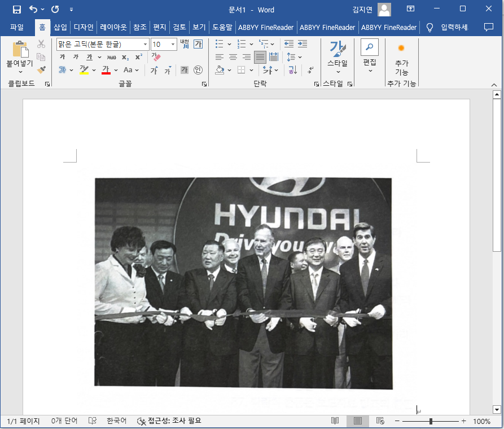Open the 스타일 styles gallery button
Viewport: 504px width, 429px height.
(x=338, y=56)
